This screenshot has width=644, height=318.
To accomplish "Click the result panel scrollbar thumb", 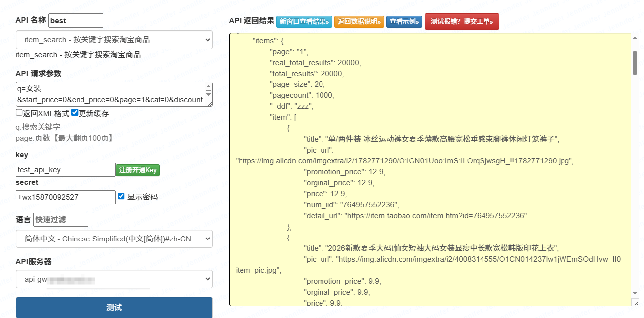I will coord(635,63).
